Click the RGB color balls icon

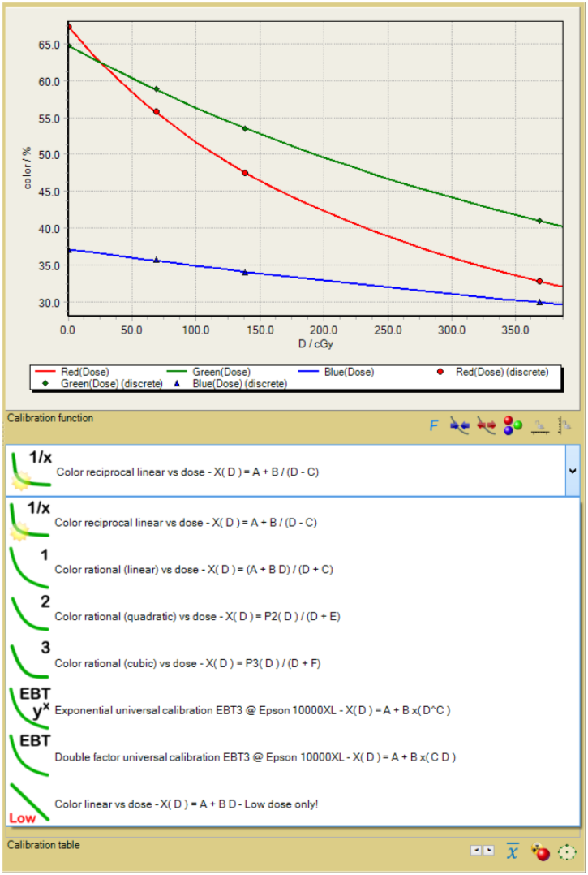(x=513, y=426)
